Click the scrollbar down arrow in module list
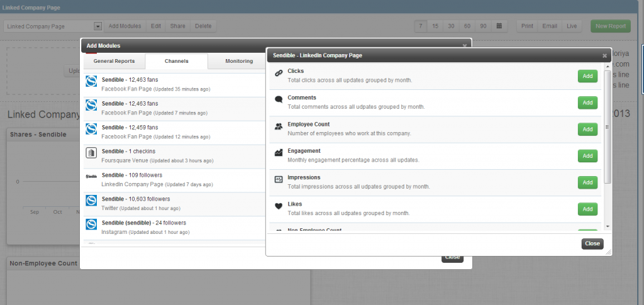The image size is (644, 305). click(608, 226)
